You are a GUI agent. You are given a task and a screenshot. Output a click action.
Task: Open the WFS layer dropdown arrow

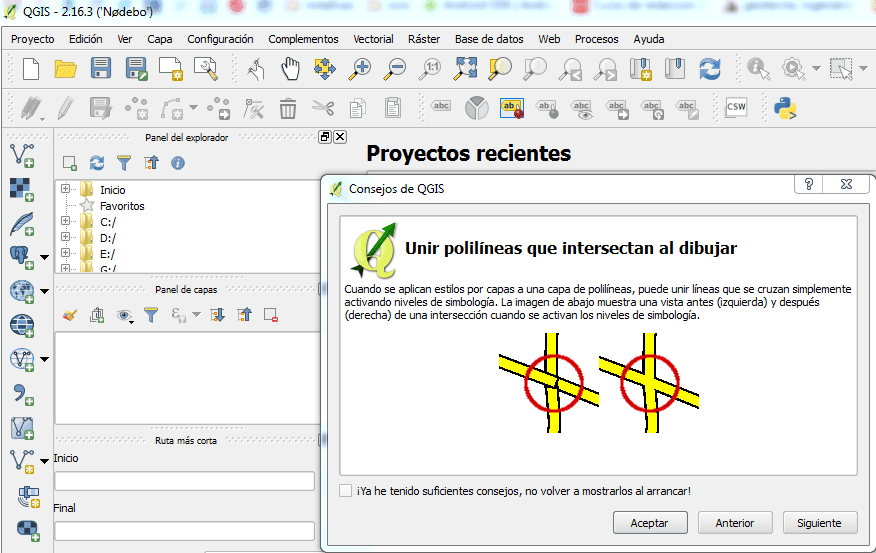[x=44, y=359]
